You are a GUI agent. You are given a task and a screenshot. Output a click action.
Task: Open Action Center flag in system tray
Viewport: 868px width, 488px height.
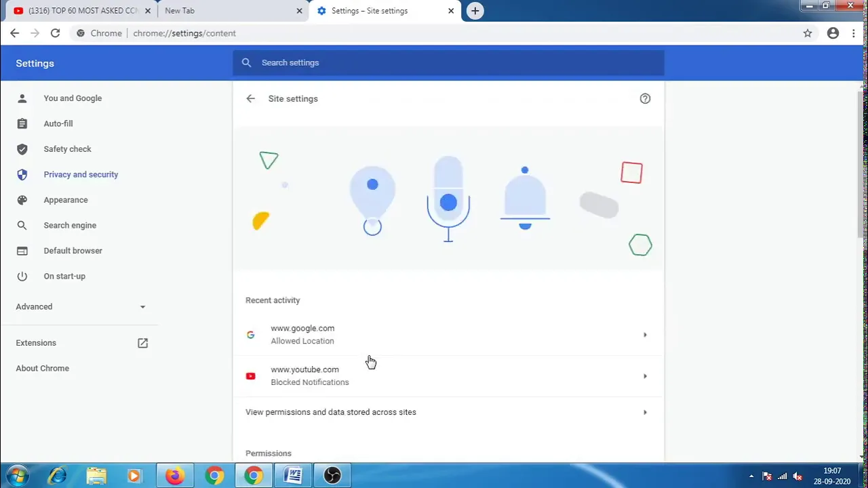pos(767,476)
